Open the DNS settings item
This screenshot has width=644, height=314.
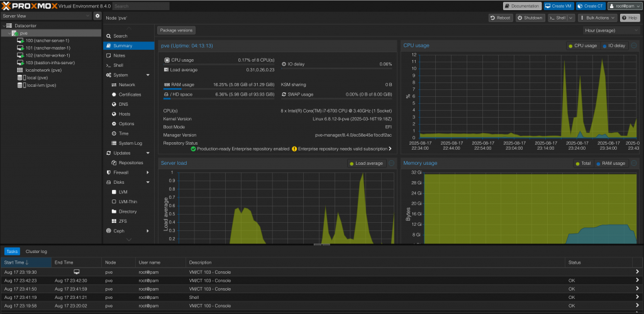coord(128,104)
